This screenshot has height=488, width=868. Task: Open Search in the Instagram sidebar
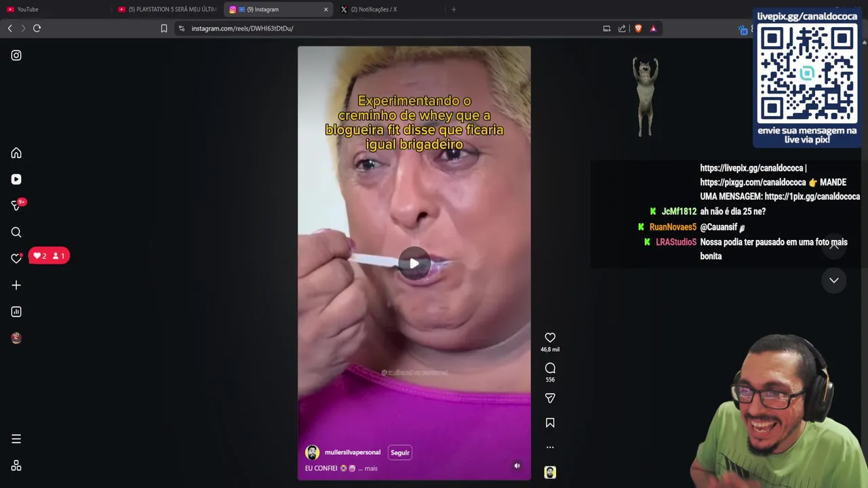coord(16,232)
